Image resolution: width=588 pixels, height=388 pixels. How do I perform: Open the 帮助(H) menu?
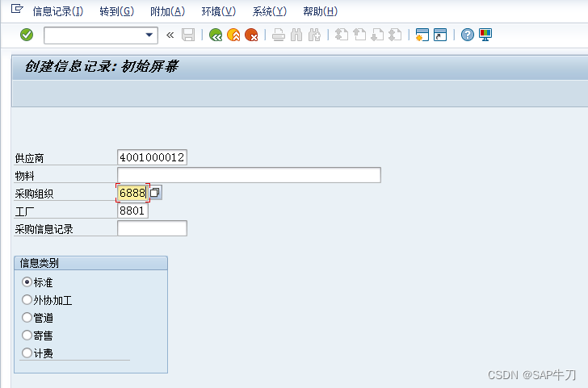pyautogui.click(x=320, y=11)
